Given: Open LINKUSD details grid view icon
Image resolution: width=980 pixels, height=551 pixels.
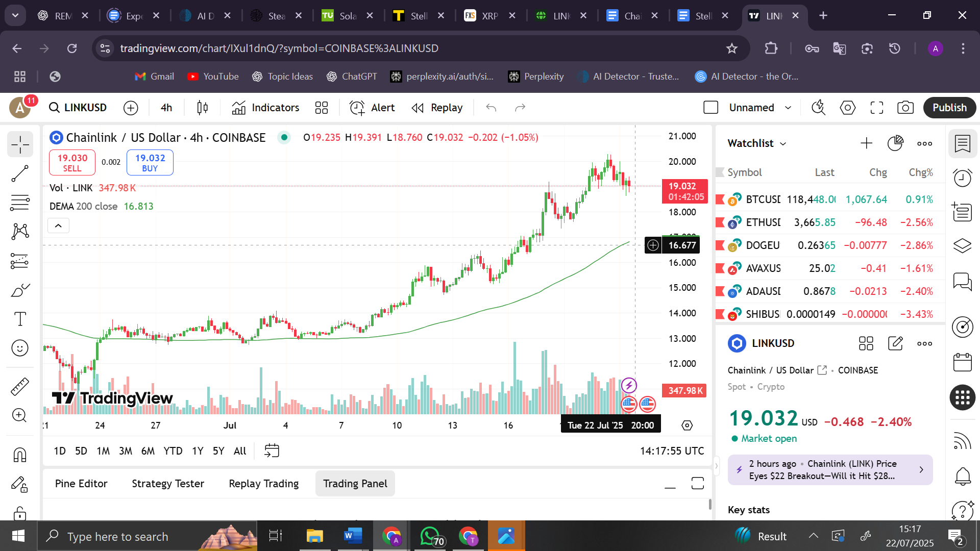Looking at the screenshot, I should [866, 343].
